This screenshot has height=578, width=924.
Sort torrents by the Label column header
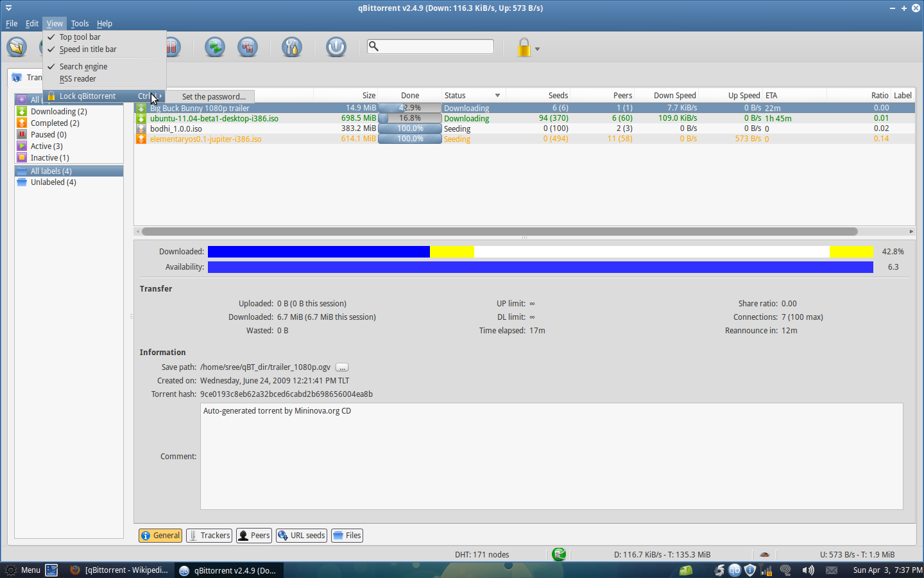903,96
